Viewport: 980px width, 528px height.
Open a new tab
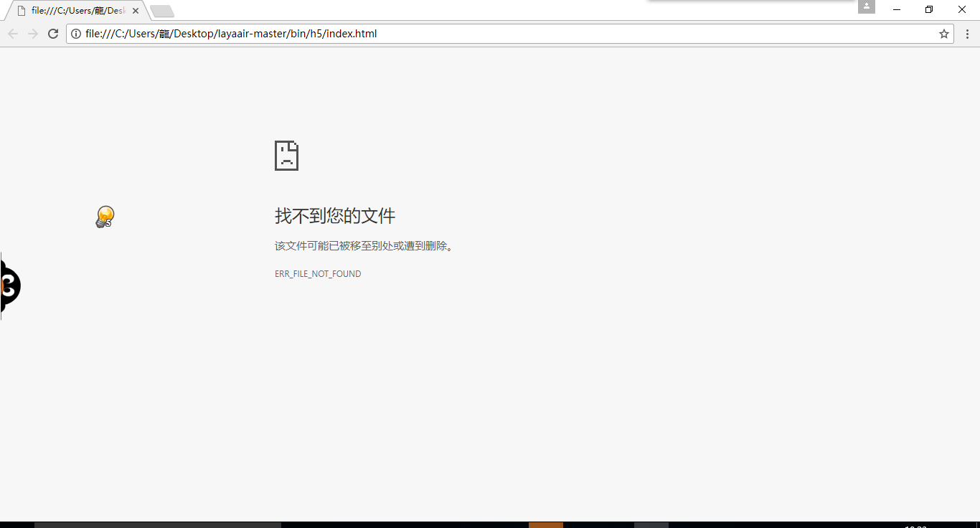click(162, 11)
